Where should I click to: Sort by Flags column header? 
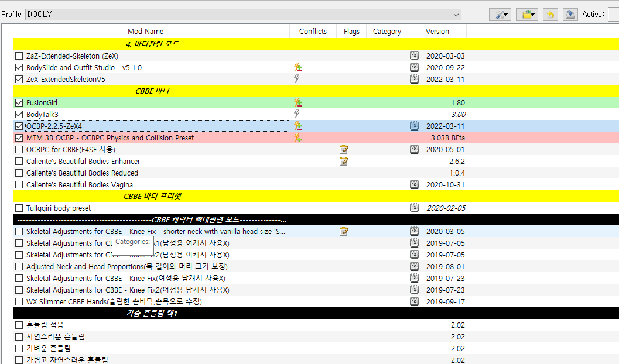tap(351, 31)
